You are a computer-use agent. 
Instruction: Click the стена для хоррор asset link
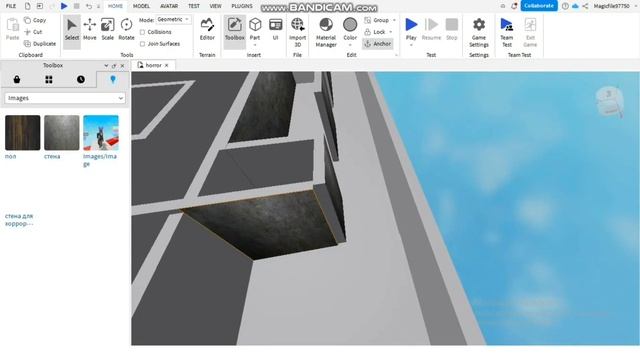coord(19,220)
